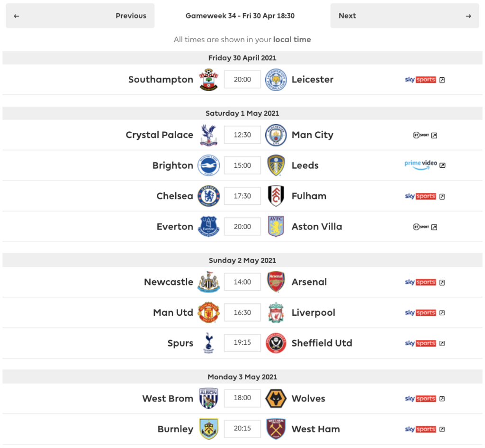Open BT Sport link for Everton v Aston Villa
This screenshot has width=485, height=448.
point(425,227)
